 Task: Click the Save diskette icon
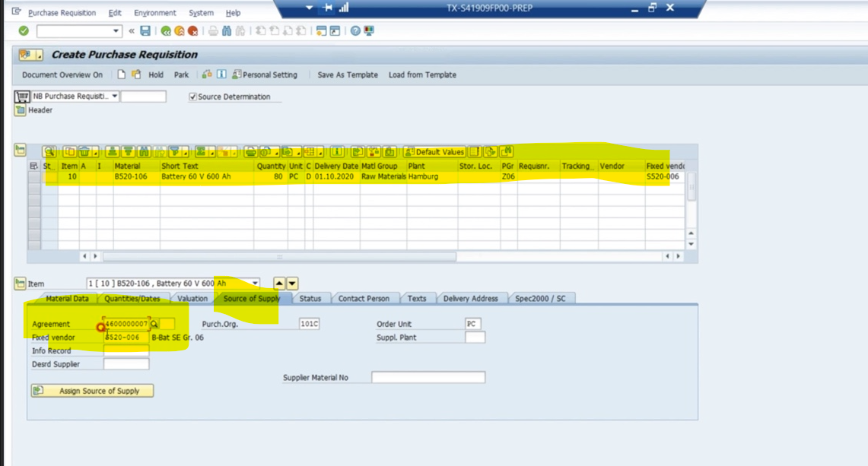click(x=145, y=31)
